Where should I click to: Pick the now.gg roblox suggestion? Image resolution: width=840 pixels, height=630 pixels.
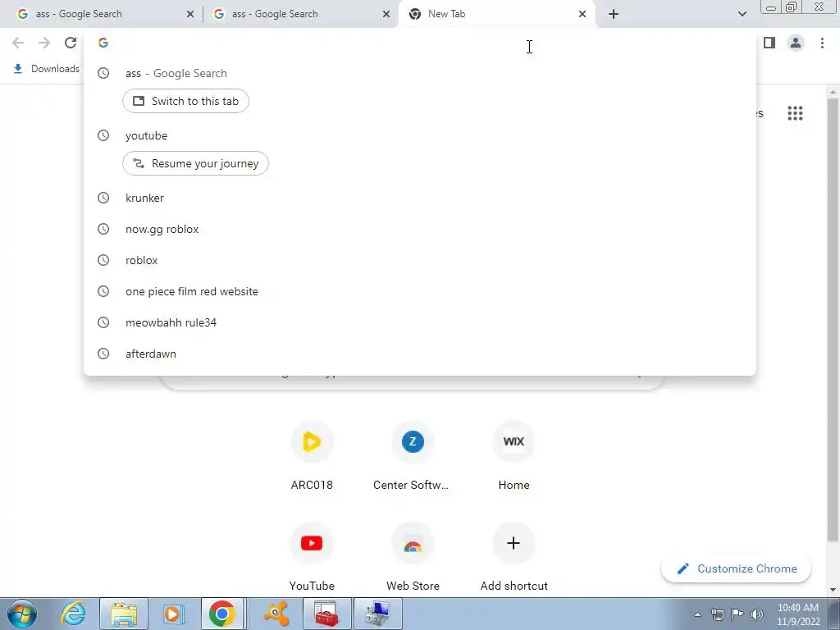[x=420, y=229]
